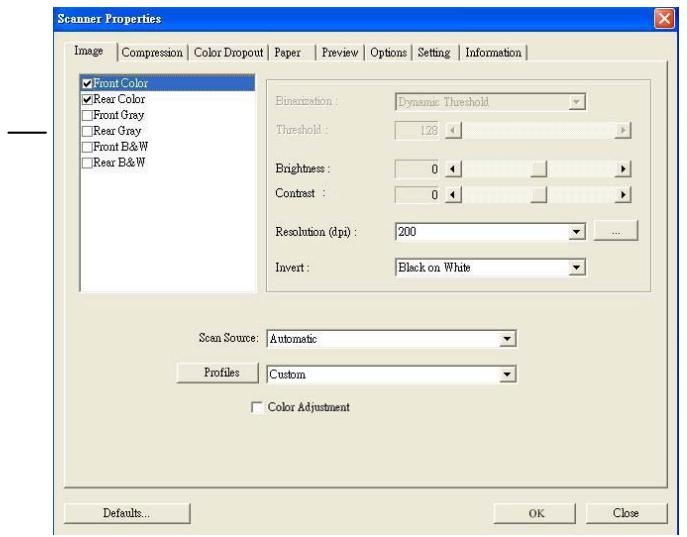The height and width of the screenshot is (537, 687).
Task: Expand the Profiles Custom dropdown
Action: pos(507,374)
